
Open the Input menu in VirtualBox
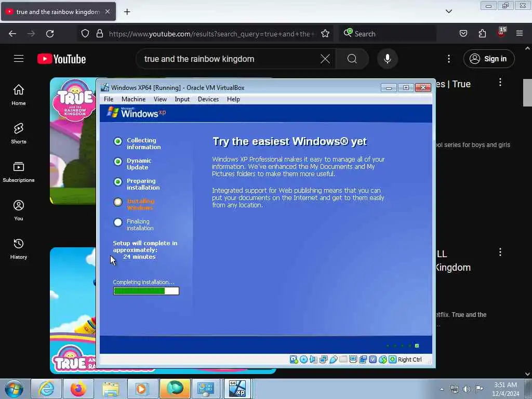pyautogui.click(x=182, y=99)
